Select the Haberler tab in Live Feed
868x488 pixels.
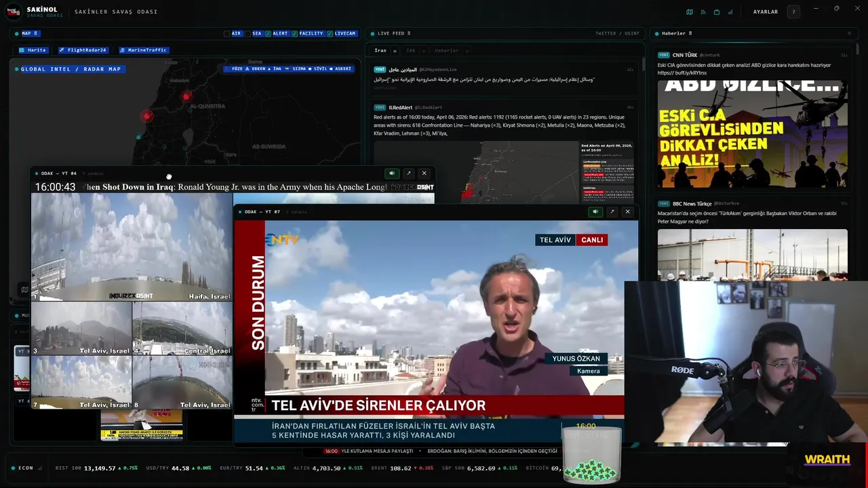447,51
